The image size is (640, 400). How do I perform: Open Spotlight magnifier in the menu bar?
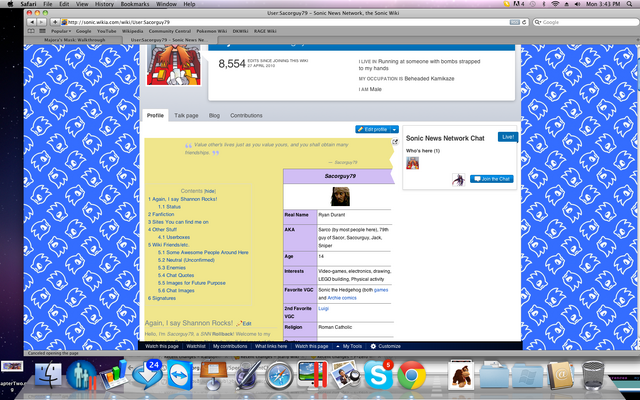coord(629,4)
